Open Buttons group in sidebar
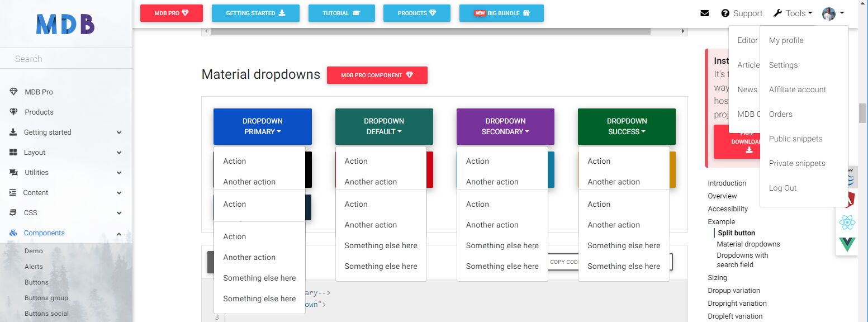The width and height of the screenshot is (868, 322). pyautogui.click(x=46, y=298)
